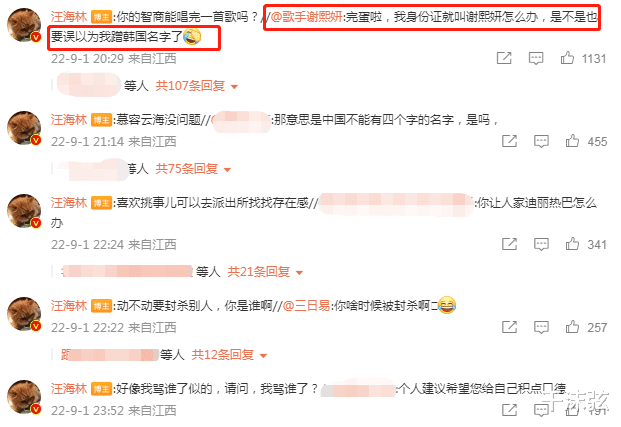Open mentioned user @三日易 profile
Viewport: 621px width, 427px height.
click(306, 306)
